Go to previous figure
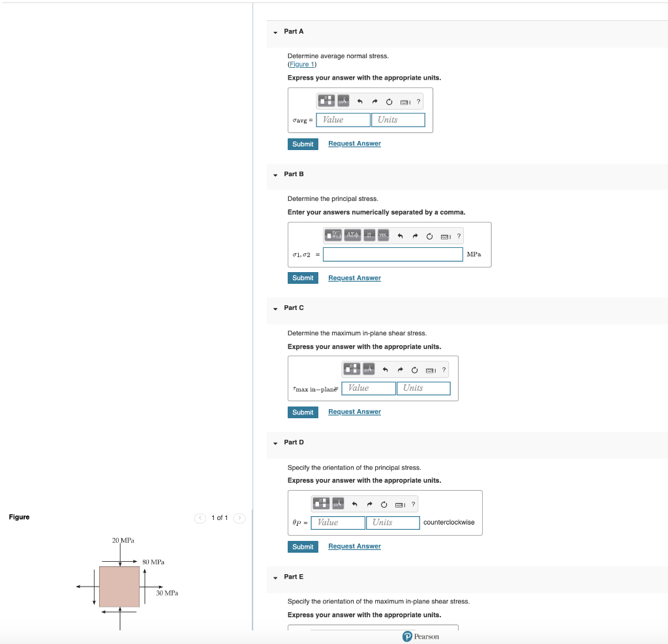This screenshot has width=668, height=644. (200, 518)
